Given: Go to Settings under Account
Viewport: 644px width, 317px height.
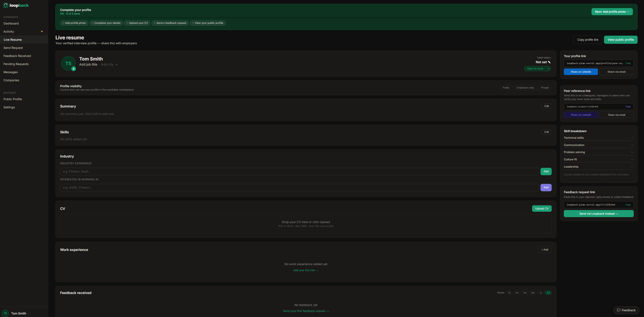Looking at the screenshot, I should coord(9,107).
